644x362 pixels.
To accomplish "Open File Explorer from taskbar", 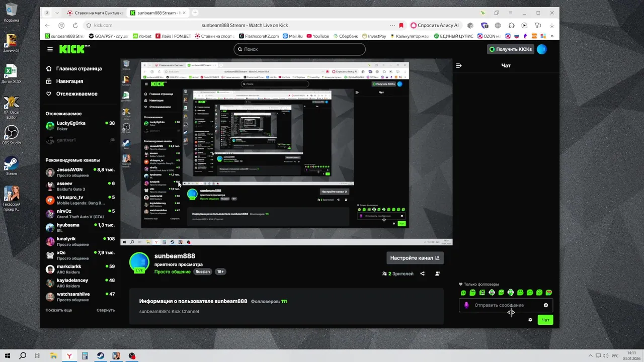I will click(x=53, y=356).
